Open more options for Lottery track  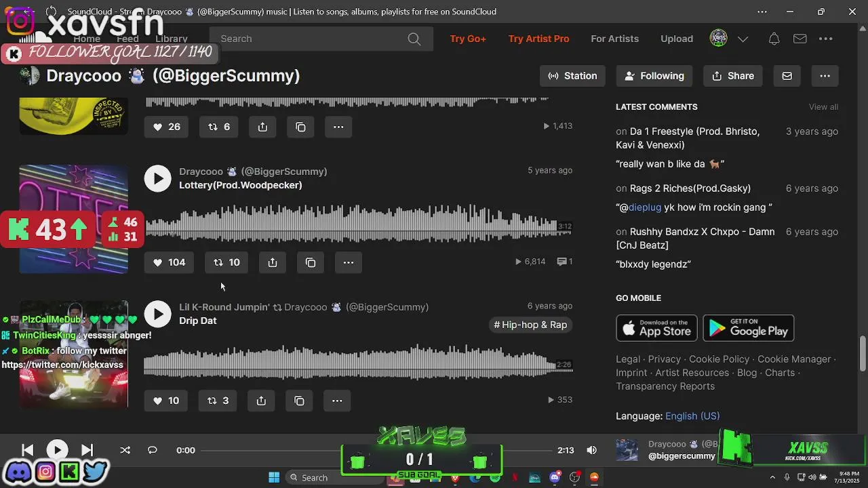click(x=349, y=262)
